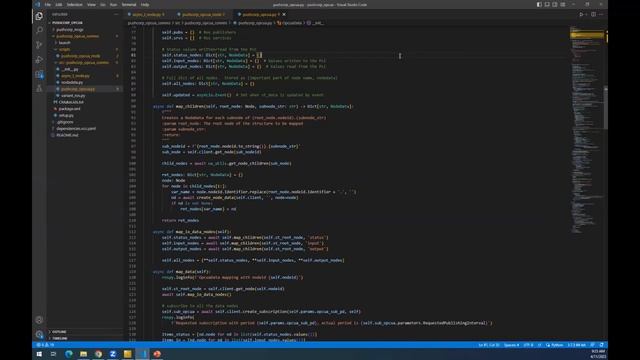Viewport: 640px width, 360px height.
Task: Click the UTF-8 encoding status item
Action: [528, 345]
